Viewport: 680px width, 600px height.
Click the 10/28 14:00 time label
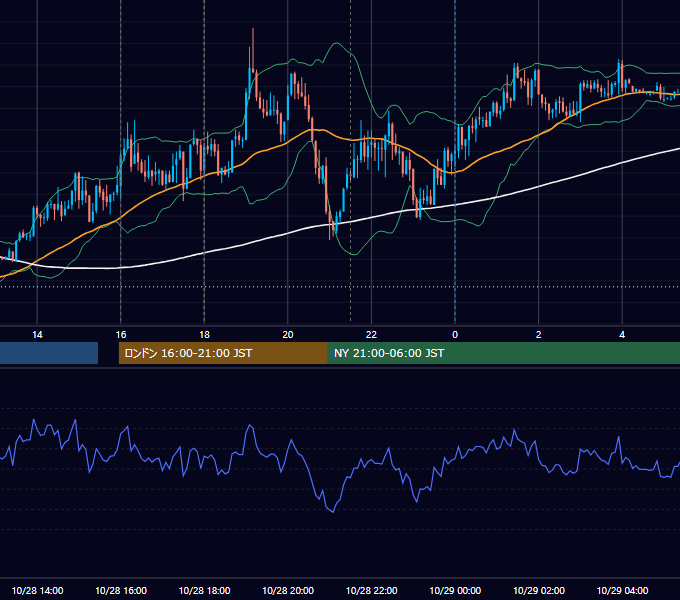coord(37,590)
